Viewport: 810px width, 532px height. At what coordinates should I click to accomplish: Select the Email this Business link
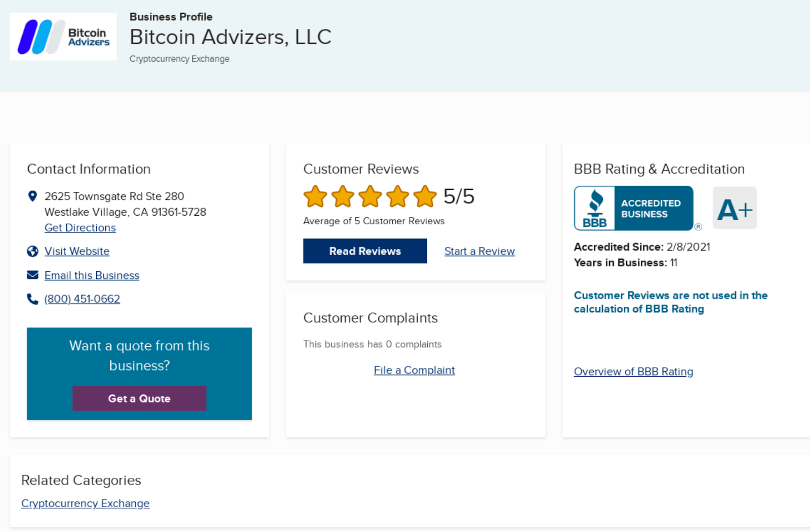click(x=92, y=275)
